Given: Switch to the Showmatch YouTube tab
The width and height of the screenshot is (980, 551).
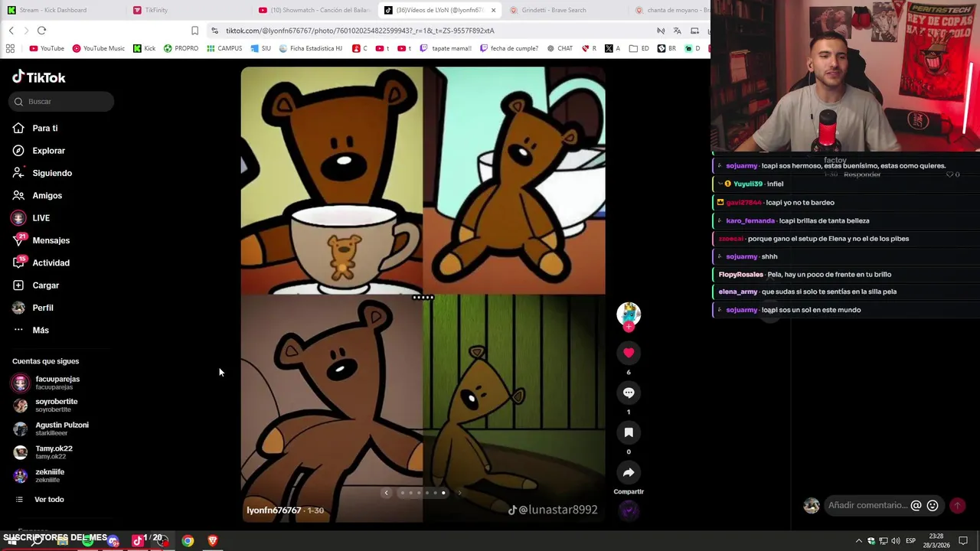Looking at the screenshot, I should [x=314, y=10].
